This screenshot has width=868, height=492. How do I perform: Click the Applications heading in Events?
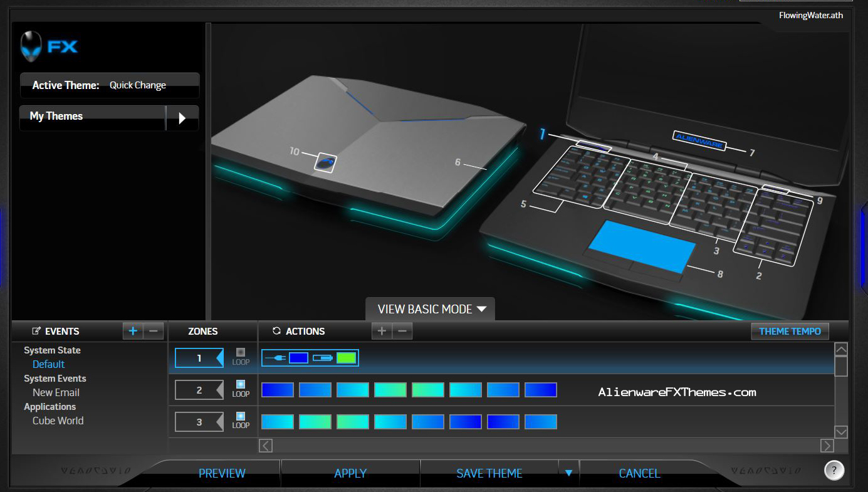[50, 407]
